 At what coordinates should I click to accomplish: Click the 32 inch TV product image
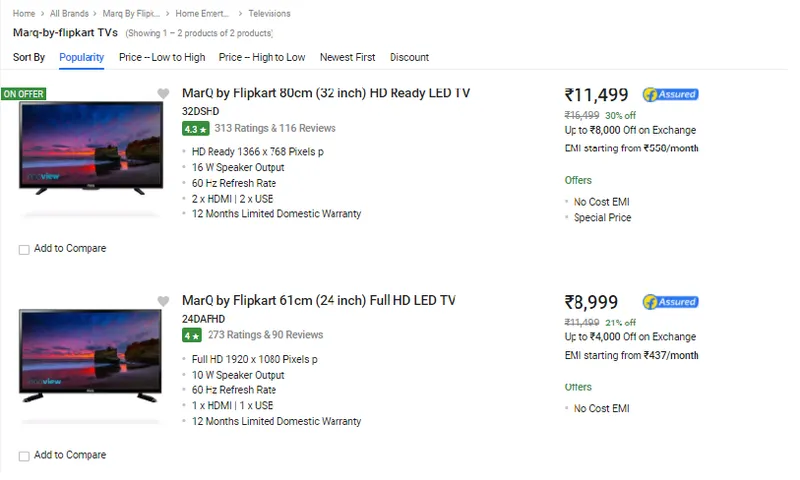[89, 148]
